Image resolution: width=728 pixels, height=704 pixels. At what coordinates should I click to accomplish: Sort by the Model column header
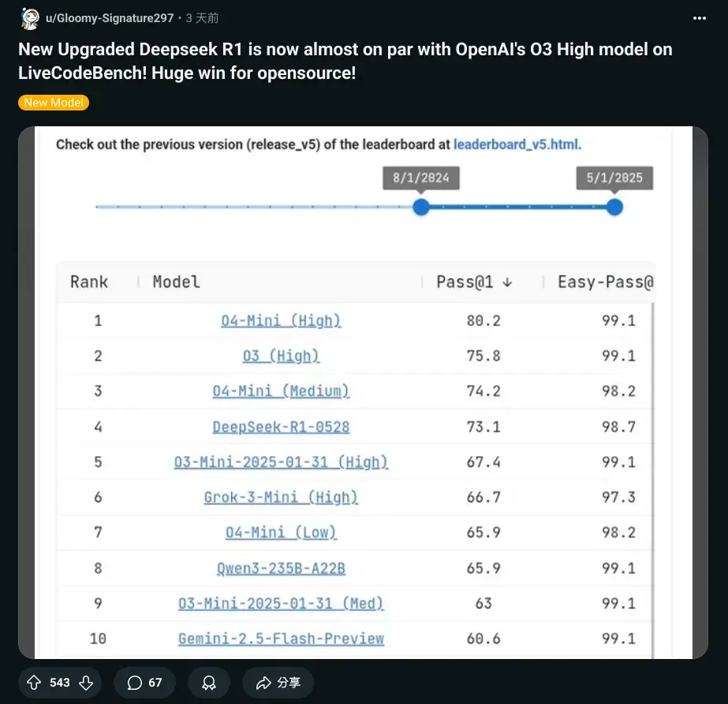(x=177, y=282)
